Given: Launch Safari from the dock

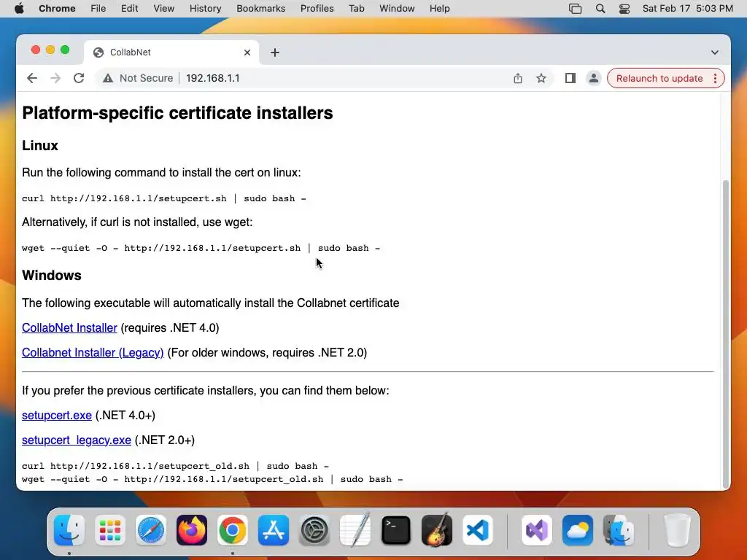Looking at the screenshot, I should [151, 530].
